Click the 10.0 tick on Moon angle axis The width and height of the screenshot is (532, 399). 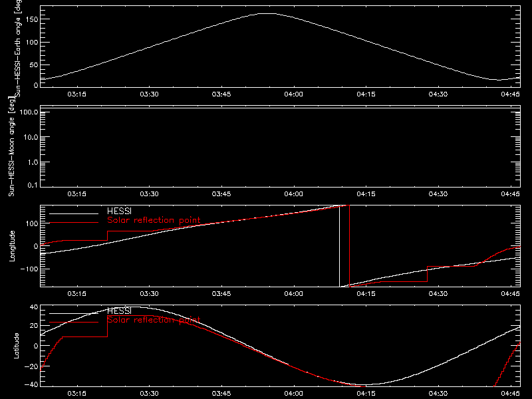31,137
